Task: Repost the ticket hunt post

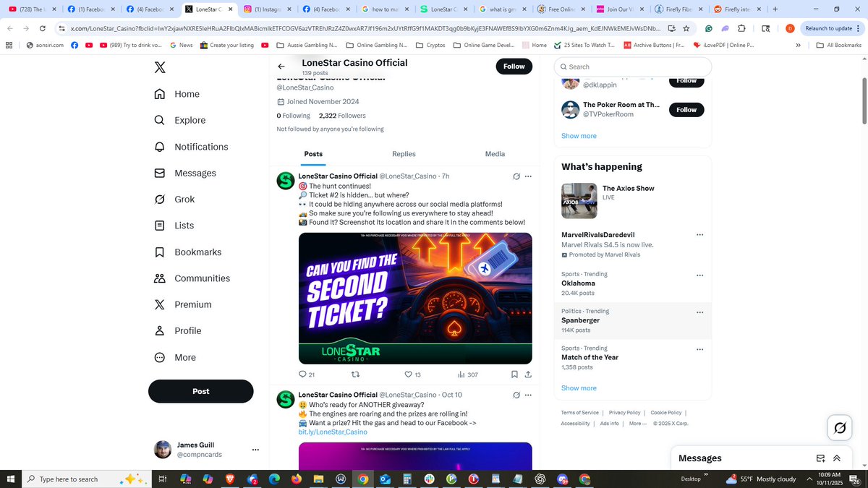Action: point(354,374)
